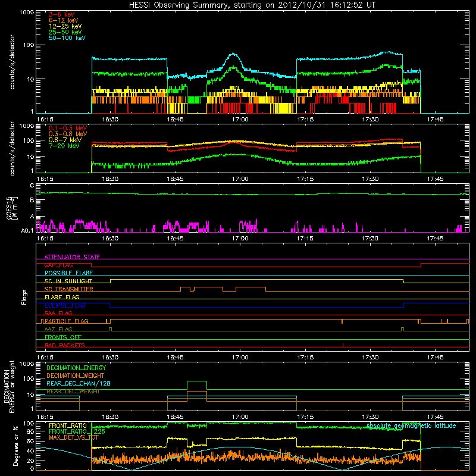
Task: Click the PARTICLE_FLAG label
Action: 67,321
